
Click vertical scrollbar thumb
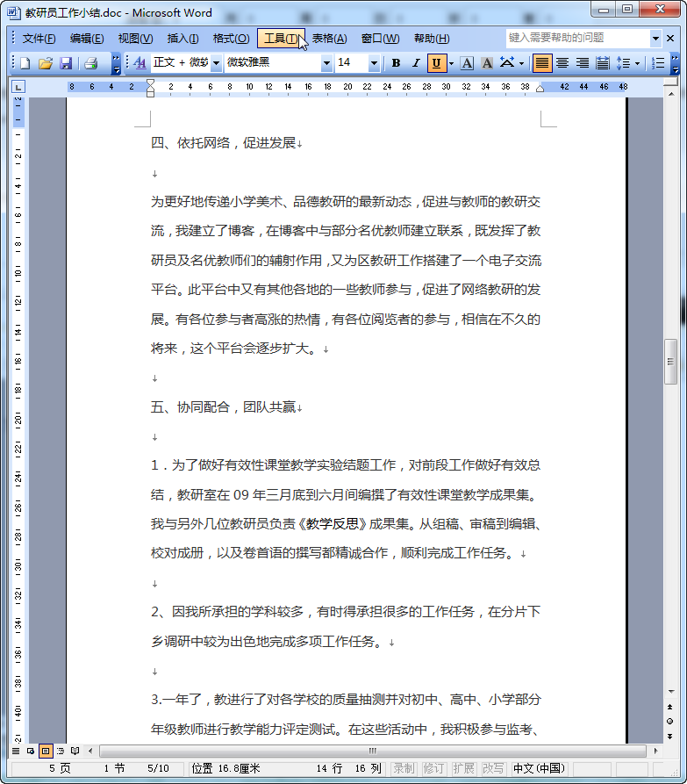pyautogui.click(x=670, y=361)
